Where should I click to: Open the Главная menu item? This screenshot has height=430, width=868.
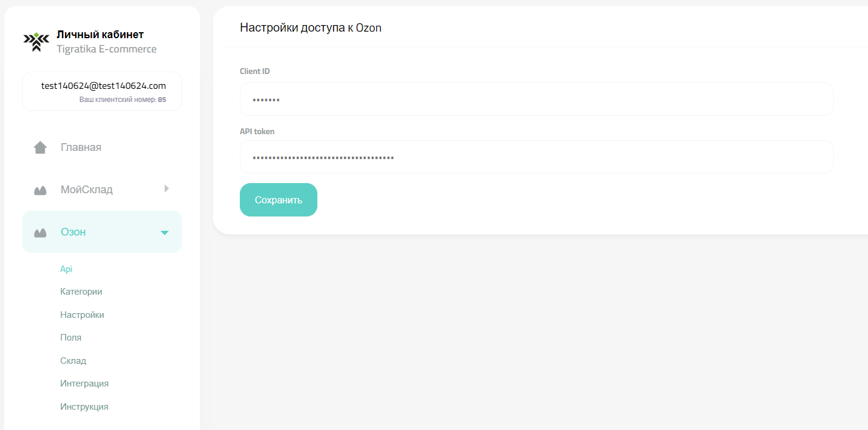(102, 147)
